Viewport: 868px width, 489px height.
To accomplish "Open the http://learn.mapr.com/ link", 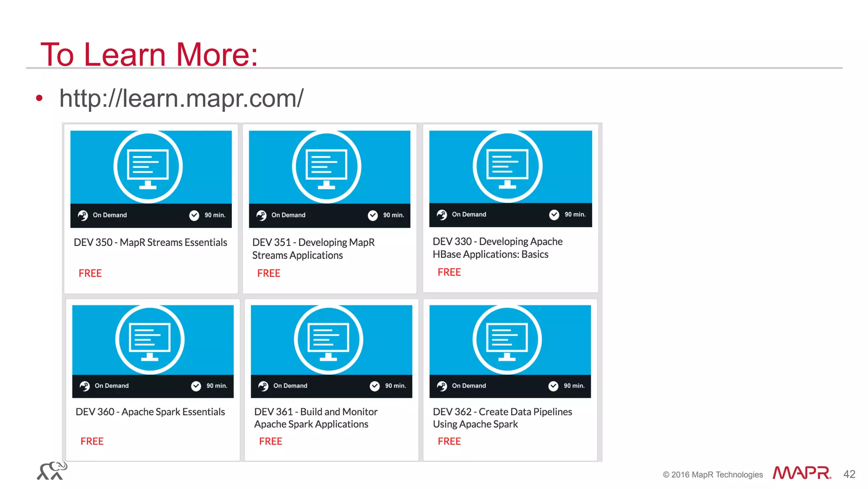I will click(181, 98).
